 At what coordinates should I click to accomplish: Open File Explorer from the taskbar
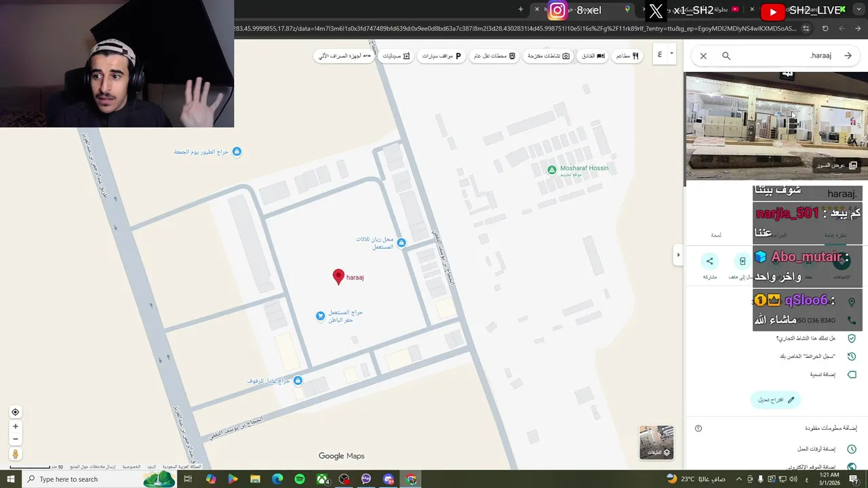(x=255, y=479)
